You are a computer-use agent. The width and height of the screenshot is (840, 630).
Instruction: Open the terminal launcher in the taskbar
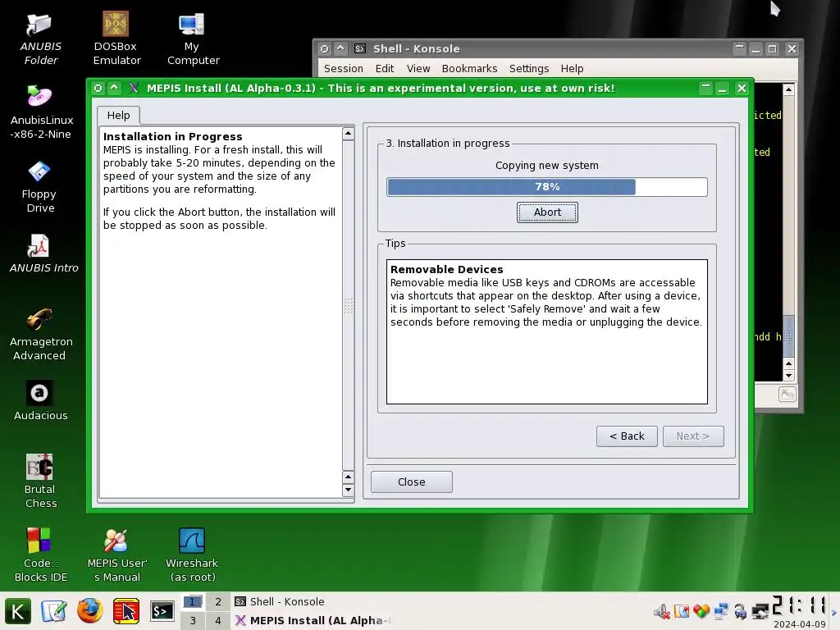pyautogui.click(x=162, y=611)
